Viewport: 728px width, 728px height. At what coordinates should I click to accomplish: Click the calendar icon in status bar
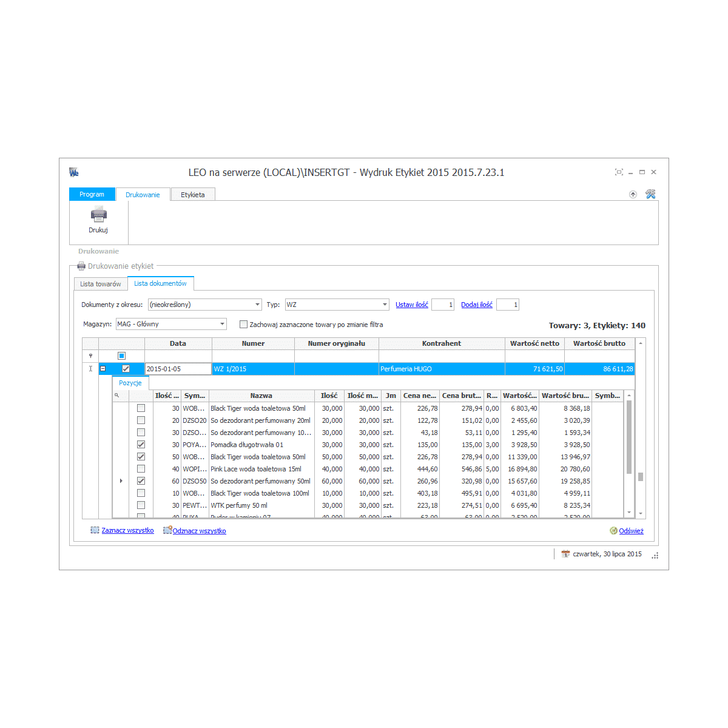(565, 554)
